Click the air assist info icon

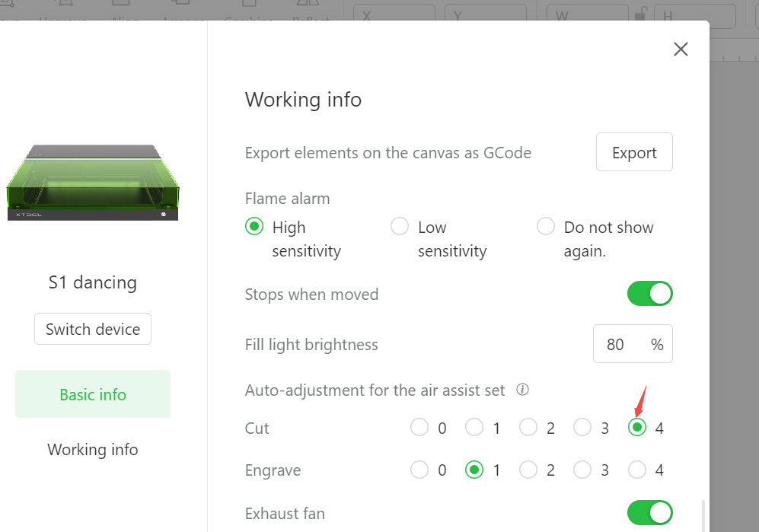(522, 390)
